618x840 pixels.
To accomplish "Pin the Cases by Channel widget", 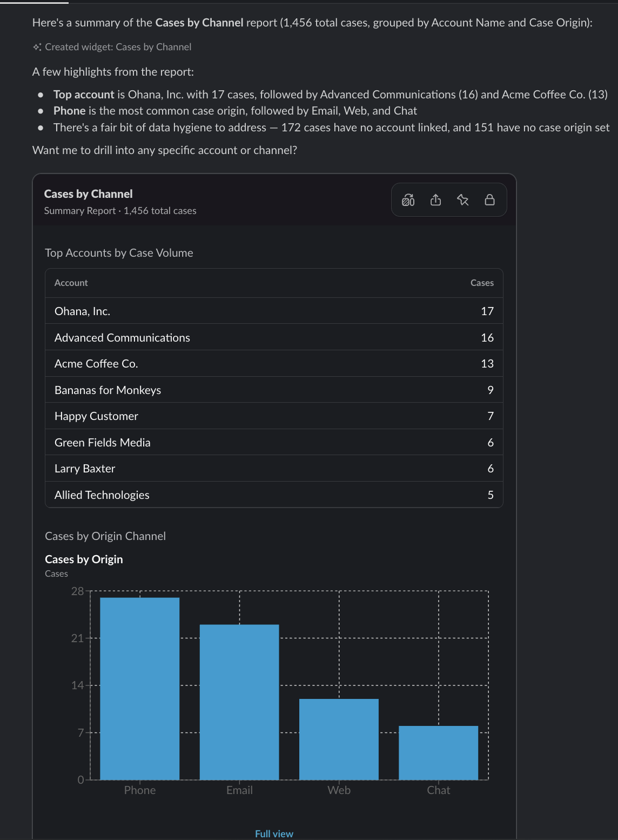I will [x=462, y=200].
